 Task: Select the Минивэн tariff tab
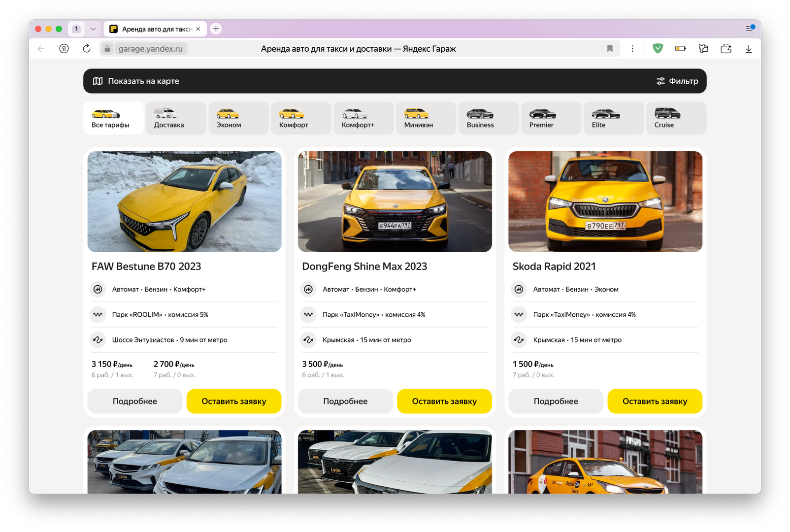coord(426,118)
